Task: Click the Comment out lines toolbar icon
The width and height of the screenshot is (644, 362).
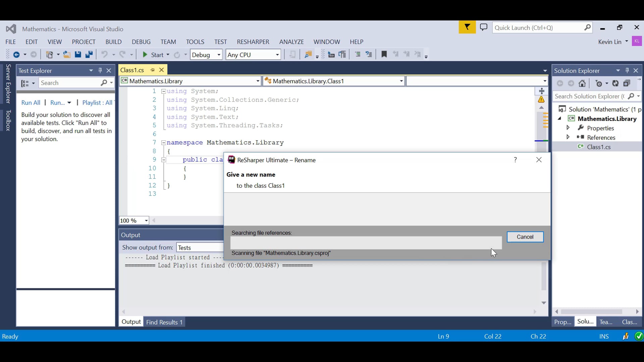Action: click(x=358, y=54)
